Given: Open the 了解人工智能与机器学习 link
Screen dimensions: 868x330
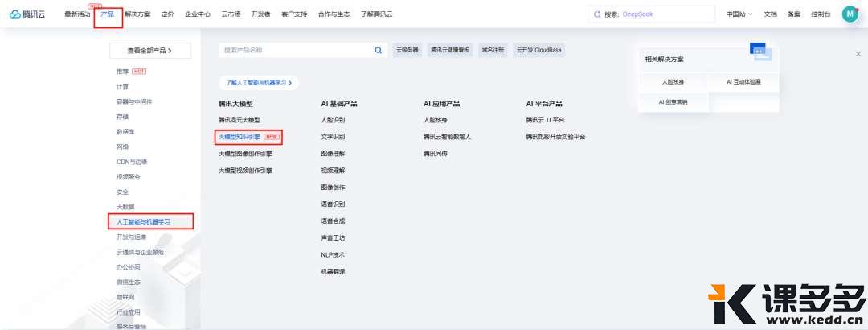Looking at the screenshot, I should point(259,83).
